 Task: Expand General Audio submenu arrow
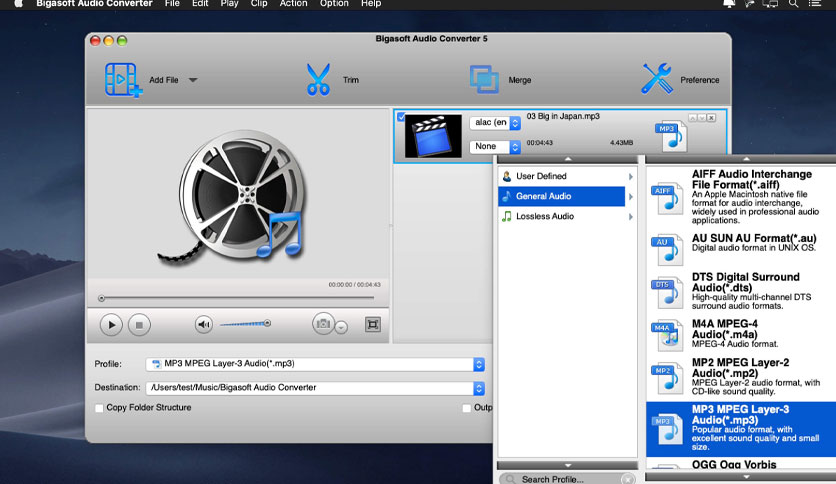tap(631, 197)
